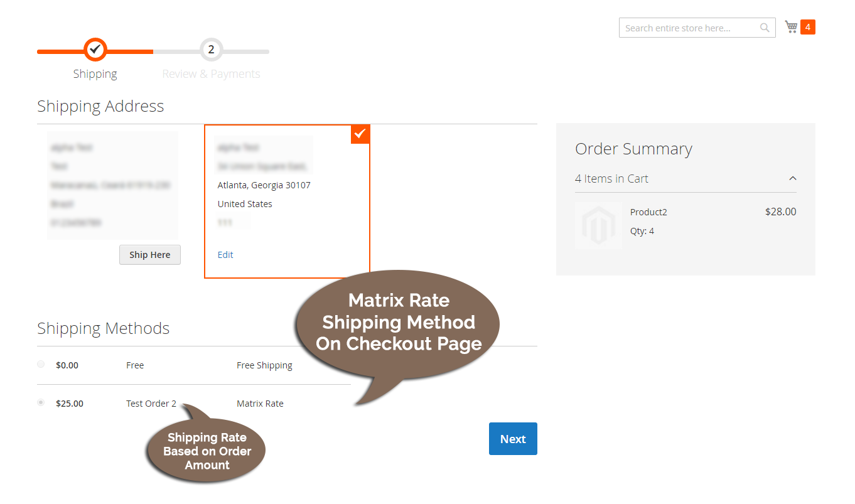
Task: Select the Review & Payments step circle
Action: click(211, 49)
